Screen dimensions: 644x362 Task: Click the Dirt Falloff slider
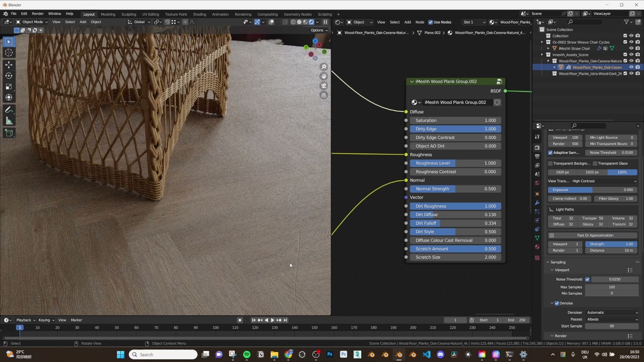(x=455, y=223)
